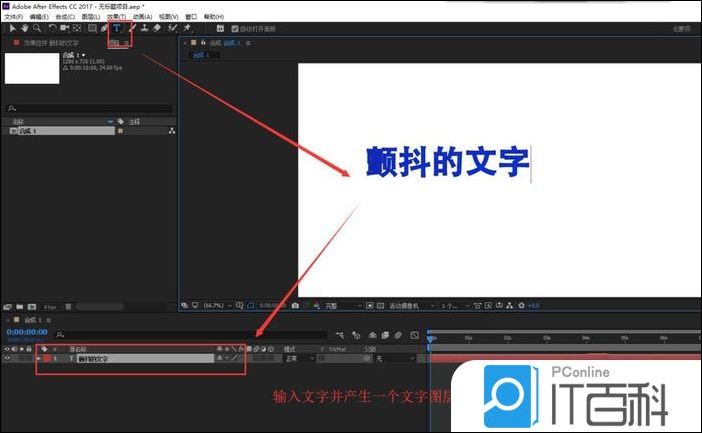Open the 效果(T) menu
702x433 pixels.
[x=116, y=17]
